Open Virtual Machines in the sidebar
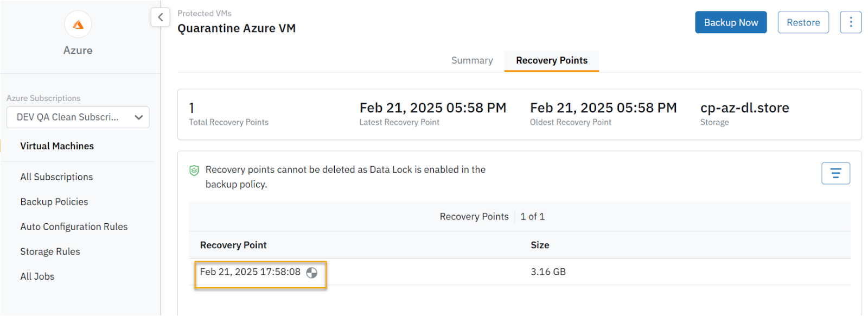The image size is (868, 316). pyautogui.click(x=57, y=146)
